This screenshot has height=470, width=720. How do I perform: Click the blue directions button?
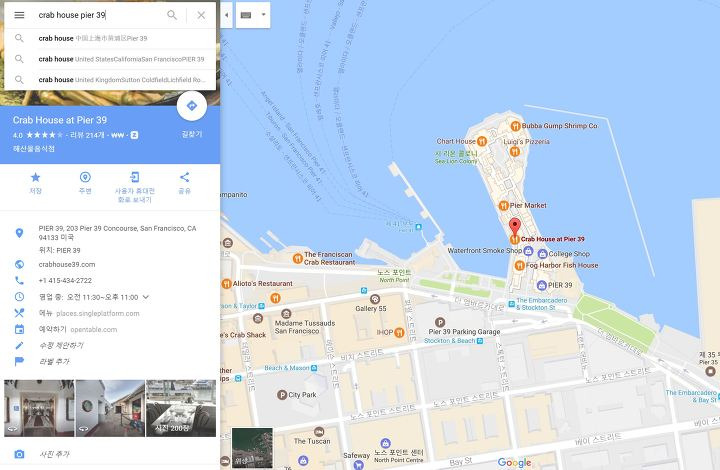(x=191, y=106)
